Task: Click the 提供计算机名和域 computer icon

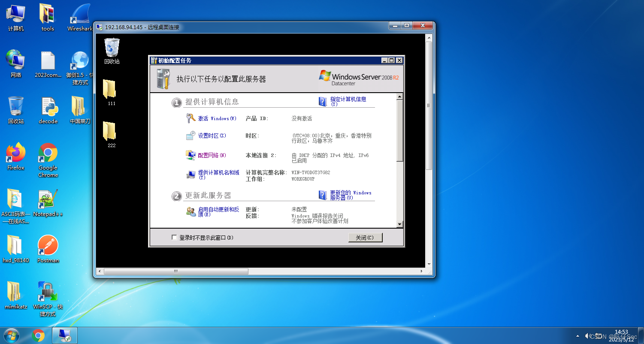Action: (x=191, y=175)
